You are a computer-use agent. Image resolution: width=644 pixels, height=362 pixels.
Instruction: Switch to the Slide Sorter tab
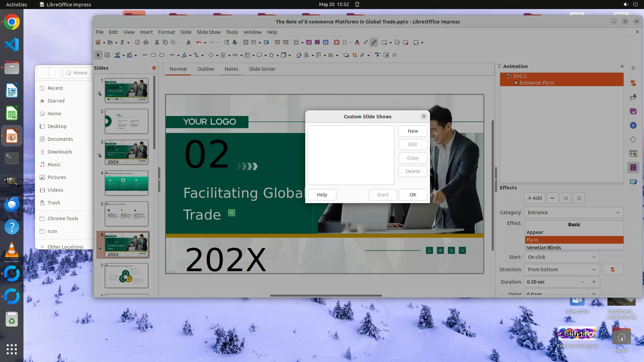262,69
